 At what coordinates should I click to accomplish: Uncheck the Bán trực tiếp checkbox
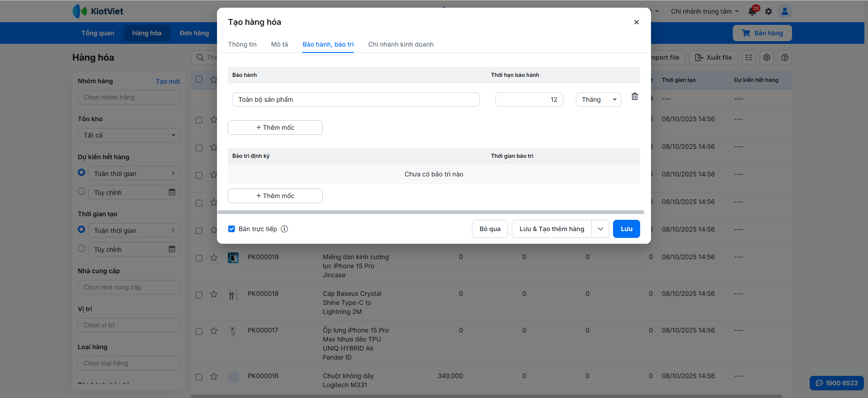tap(231, 229)
